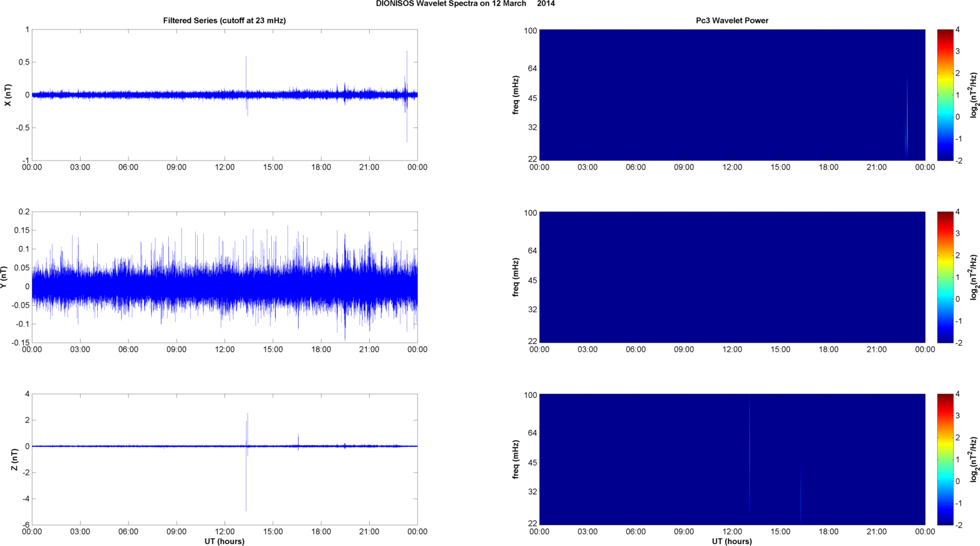Click the 'UT (hours)' label under the bottom wavelet plot

click(732, 542)
